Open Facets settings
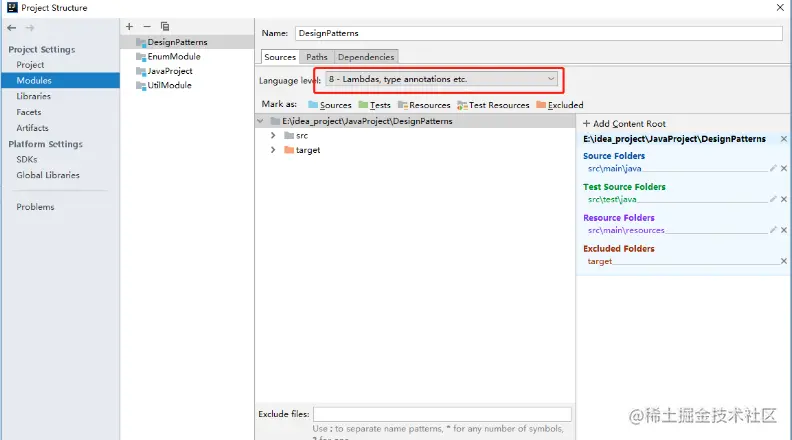Screen dimensions: 792x440 (x=28, y=112)
